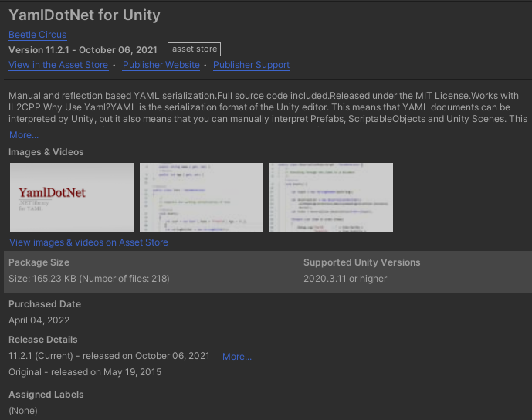The height and width of the screenshot is (420, 532).
Task: Click View in the Asset Store link
Action: click(59, 65)
